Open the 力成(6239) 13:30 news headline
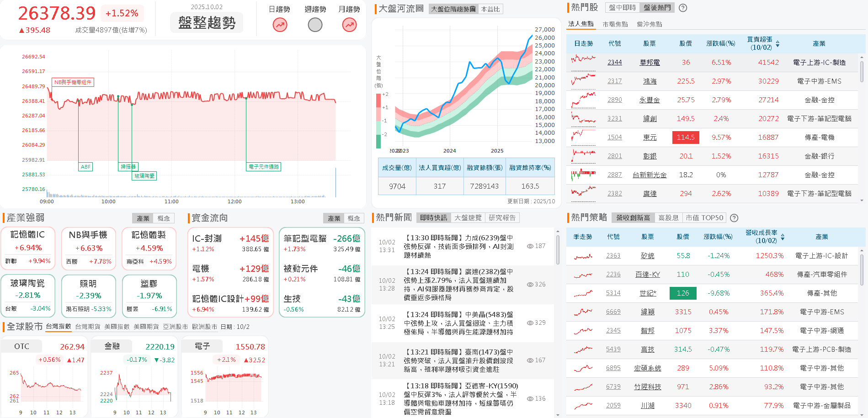The width and height of the screenshot is (868, 418). tap(458, 246)
